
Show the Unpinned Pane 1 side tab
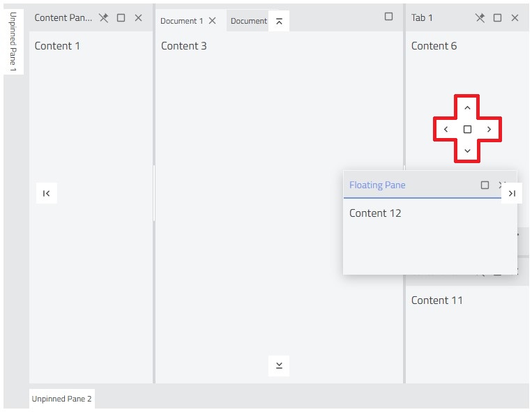click(x=13, y=42)
